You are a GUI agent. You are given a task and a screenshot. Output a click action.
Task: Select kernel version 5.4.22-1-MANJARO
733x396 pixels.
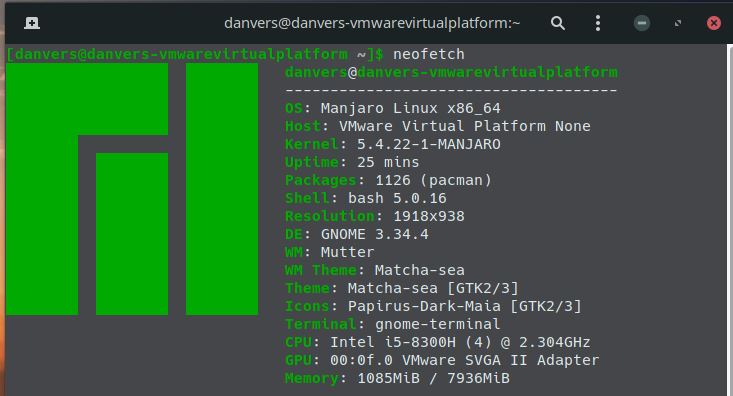429,144
